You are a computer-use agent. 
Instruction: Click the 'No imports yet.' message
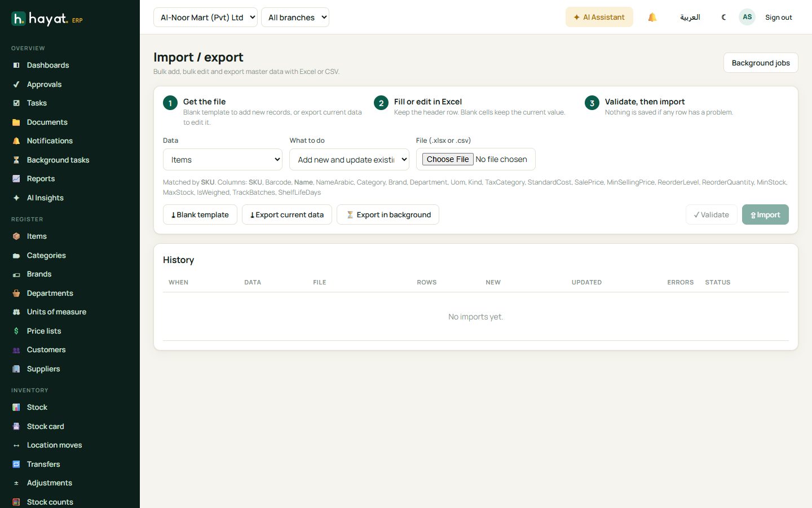coord(476,317)
